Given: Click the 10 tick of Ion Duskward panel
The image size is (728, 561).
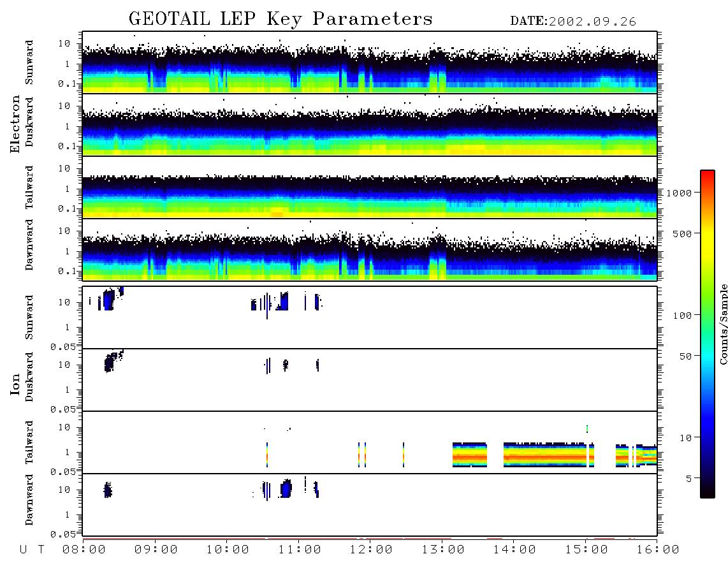Looking at the screenshot, I should pyautogui.click(x=64, y=365).
